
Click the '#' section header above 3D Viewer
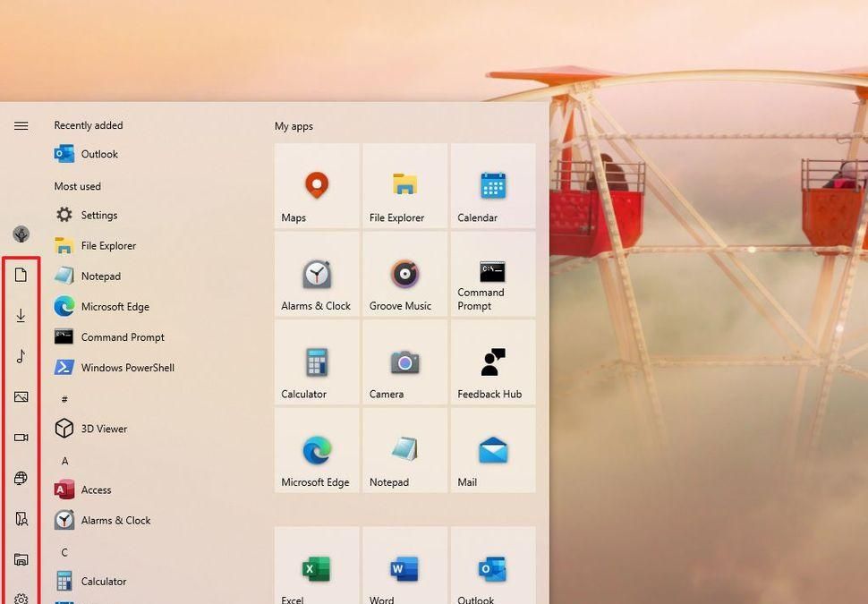[64, 398]
